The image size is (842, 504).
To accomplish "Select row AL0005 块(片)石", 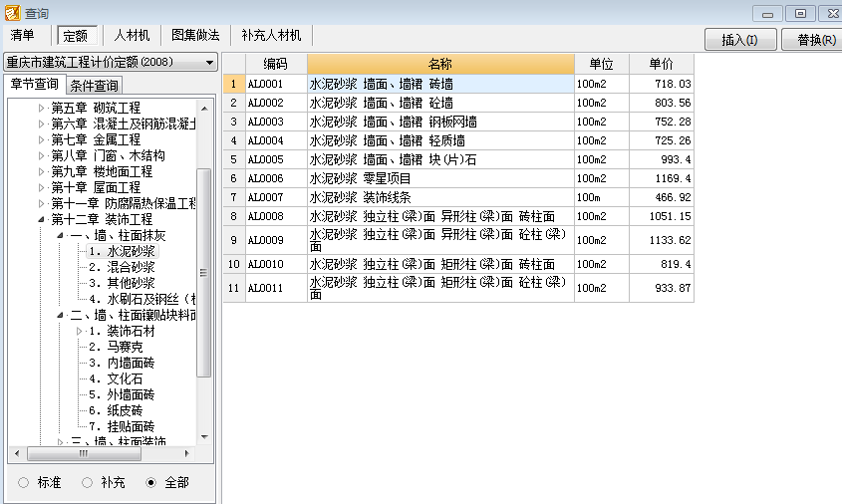I will click(x=458, y=159).
